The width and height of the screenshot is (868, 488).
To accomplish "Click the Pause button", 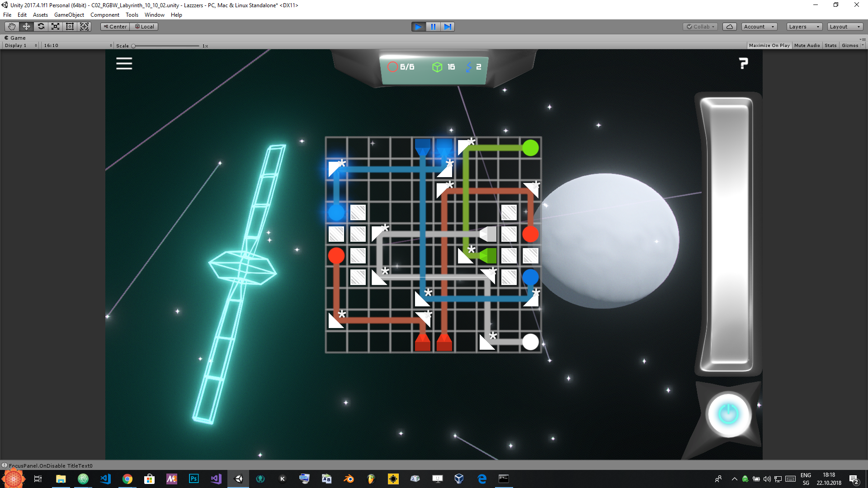I will pyautogui.click(x=433, y=27).
